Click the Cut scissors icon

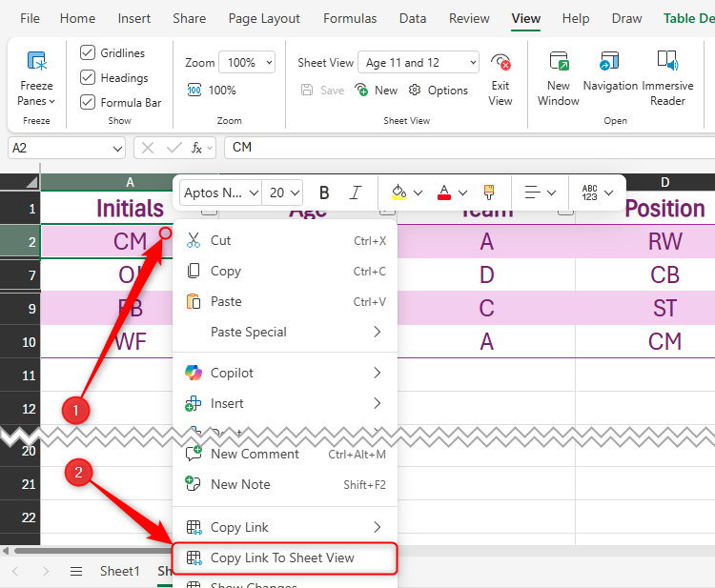194,240
